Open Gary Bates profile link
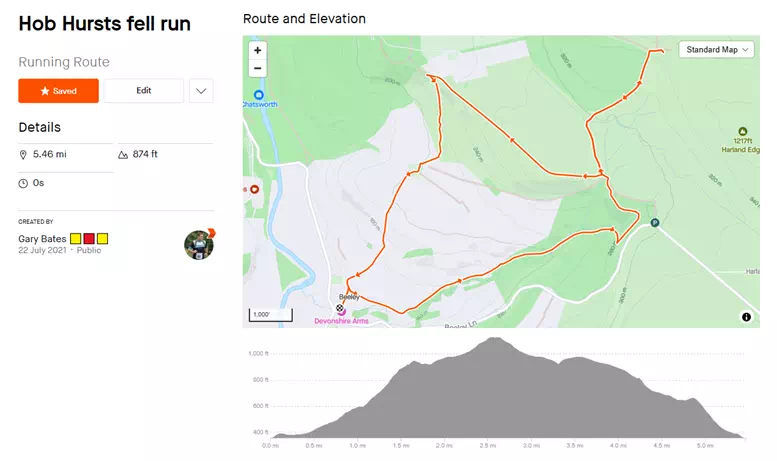This screenshot has height=461, width=777. pyautogui.click(x=43, y=239)
